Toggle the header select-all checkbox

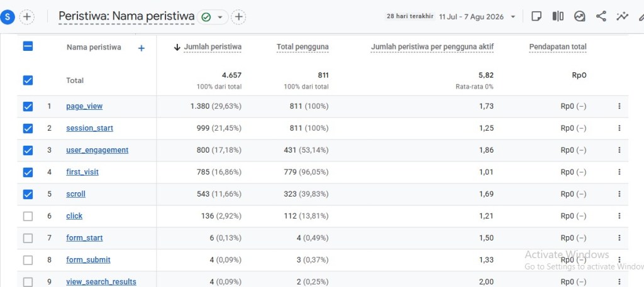pyautogui.click(x=28, y=46)
